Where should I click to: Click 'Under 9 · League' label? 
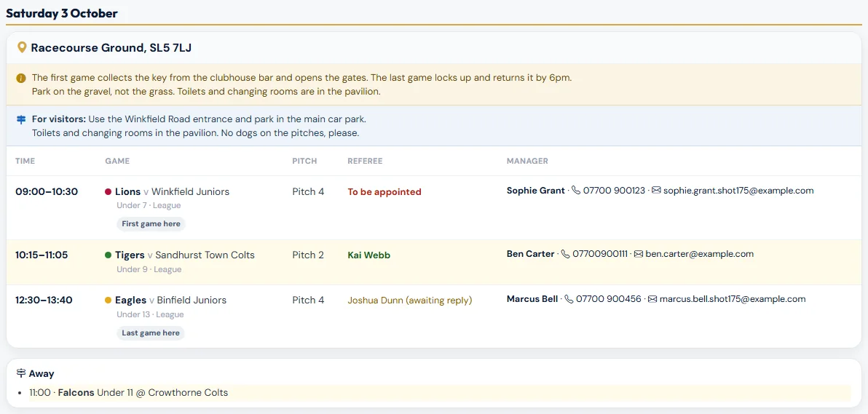[x=149, y=269]
